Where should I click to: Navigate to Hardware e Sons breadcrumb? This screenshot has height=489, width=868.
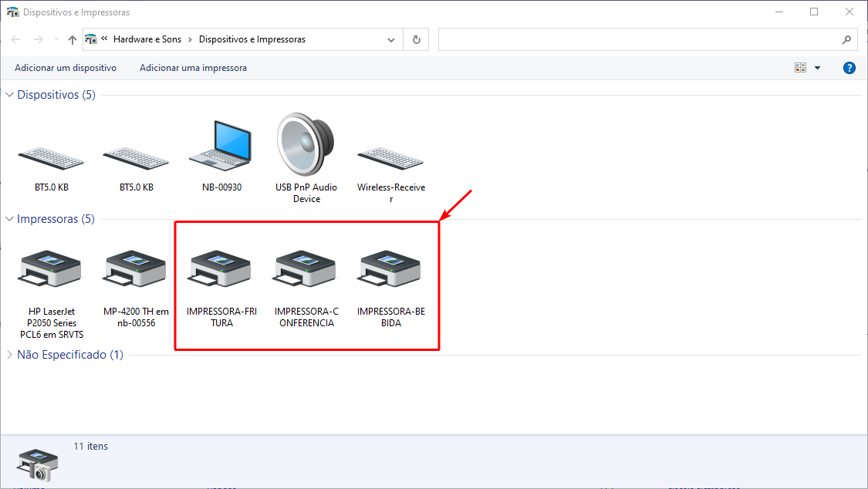click(147, 39)
